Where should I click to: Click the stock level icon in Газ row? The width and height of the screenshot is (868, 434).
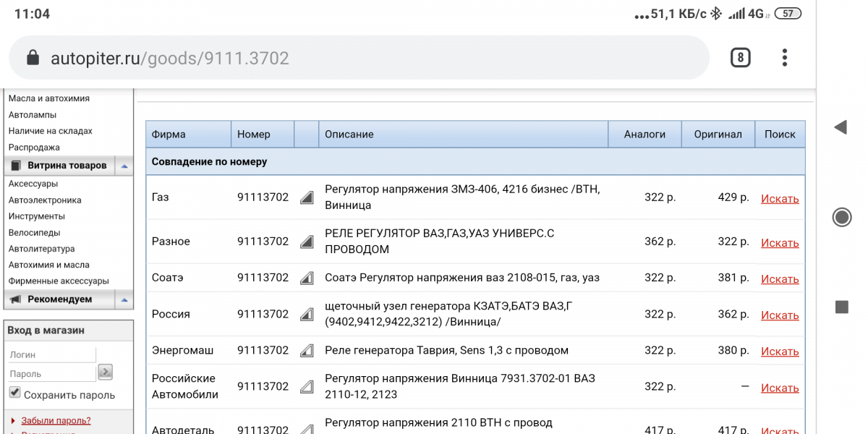(x=307, y=197)
